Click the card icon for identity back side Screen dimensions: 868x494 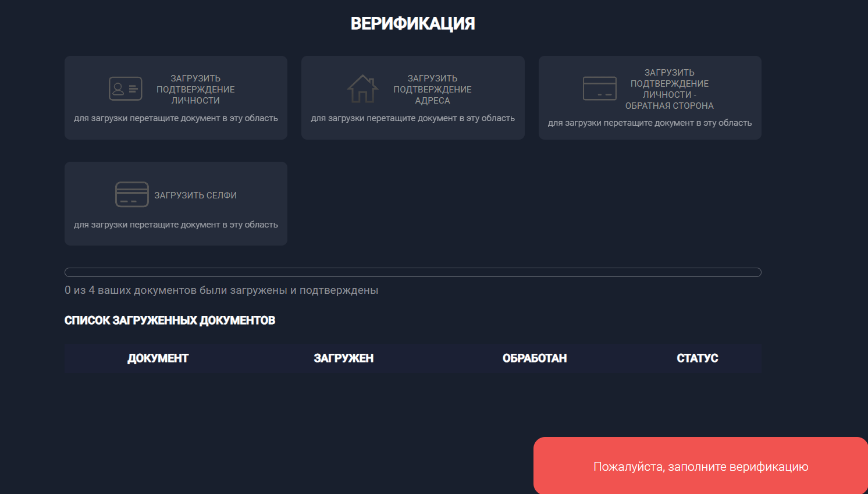[600, 88]
